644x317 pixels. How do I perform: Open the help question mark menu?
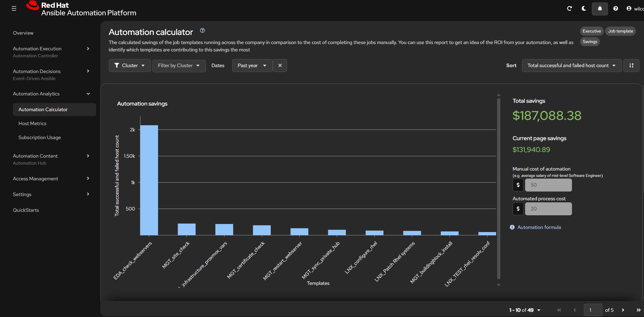pos(616,8)
